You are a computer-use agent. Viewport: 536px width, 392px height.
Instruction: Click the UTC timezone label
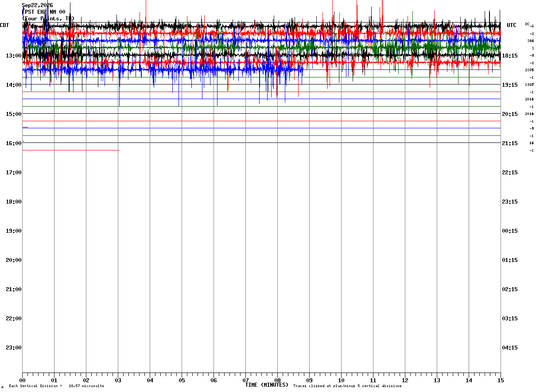click(x=512, y=25)
